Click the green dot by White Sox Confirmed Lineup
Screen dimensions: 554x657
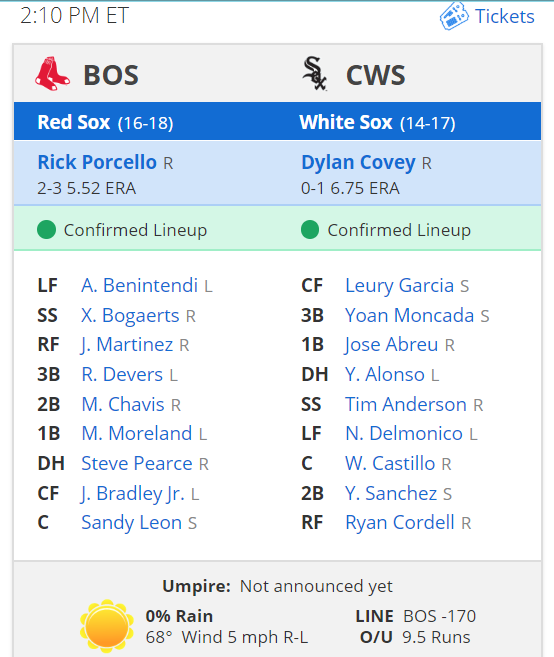[310, 230]
